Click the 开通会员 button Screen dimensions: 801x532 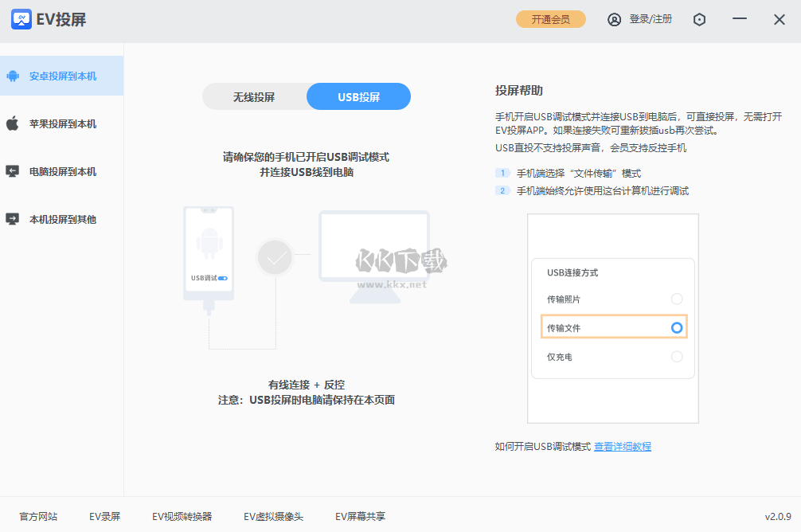(x=551, y=19)
